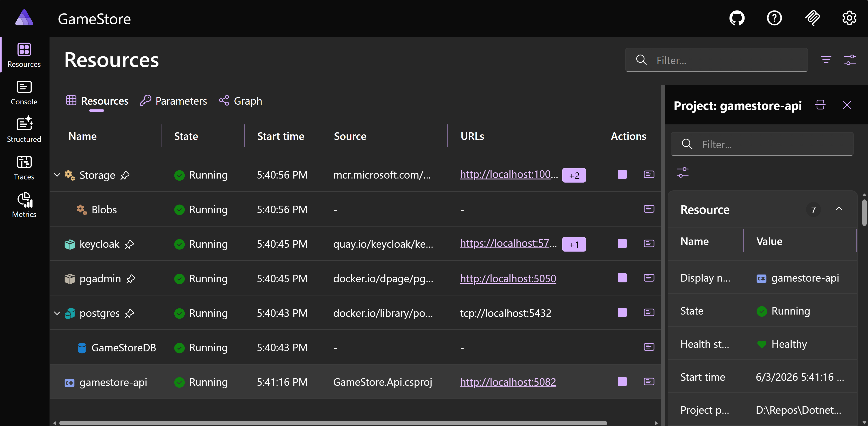Switch to the Parameters tab

pos(173,101)
